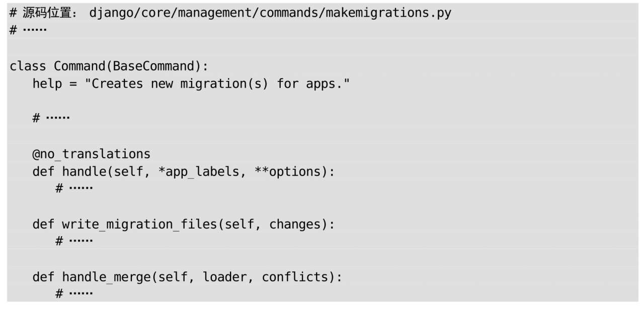Click the ellipsis comment under handle_merge
The width and height of the screenshot is (644, 309).
pos(74,293)
